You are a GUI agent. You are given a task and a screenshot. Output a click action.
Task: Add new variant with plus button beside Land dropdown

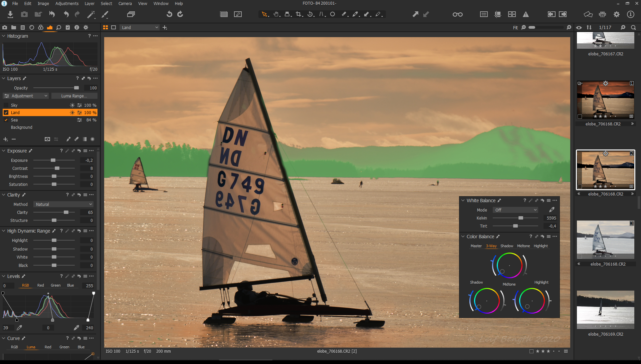click(165, 27)
